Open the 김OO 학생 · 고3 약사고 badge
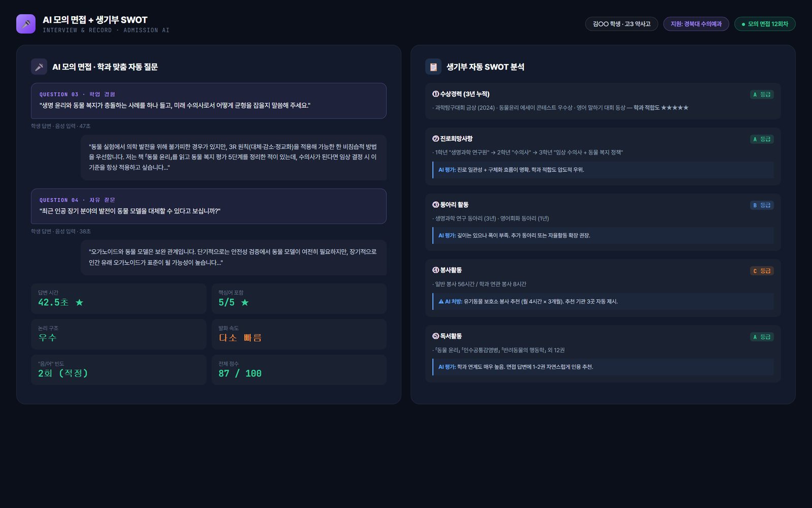This screenshot has width=812, height=508. pyautogui.click(x=622, y=24)
